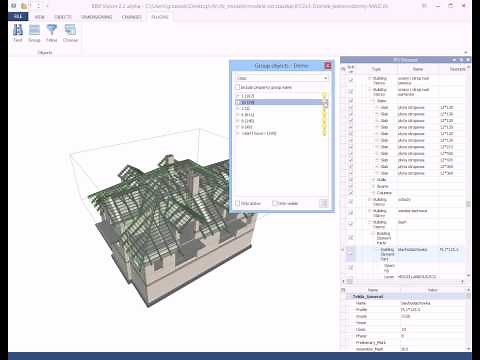Click the Filter funnel icon
The width and height of the screenshot is (480, 360).
[52, 30]
